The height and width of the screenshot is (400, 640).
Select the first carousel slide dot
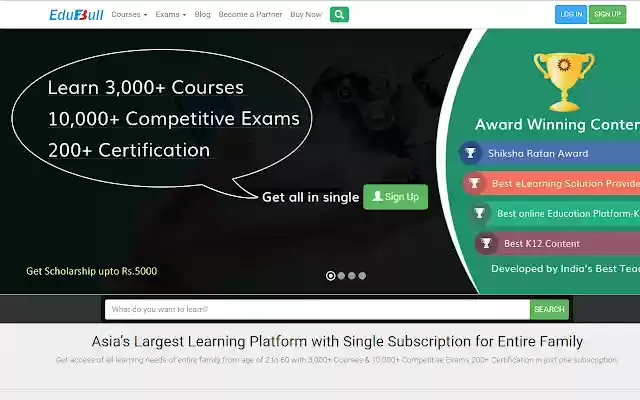331,276
